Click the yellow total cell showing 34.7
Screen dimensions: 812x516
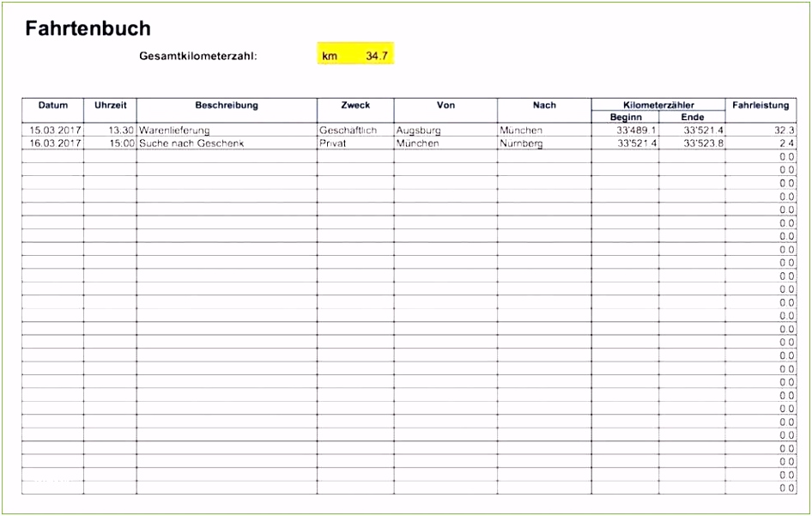pyautogui.click(x=355, y=53)
